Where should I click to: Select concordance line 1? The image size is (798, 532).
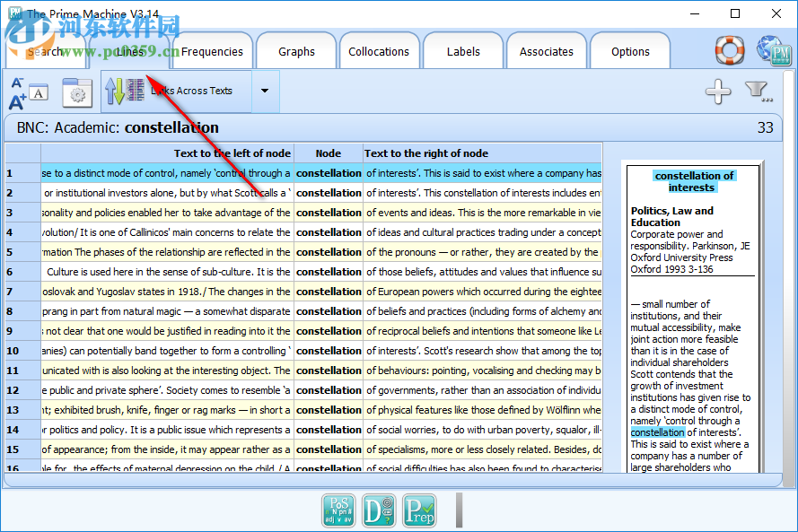click(303, 173)
